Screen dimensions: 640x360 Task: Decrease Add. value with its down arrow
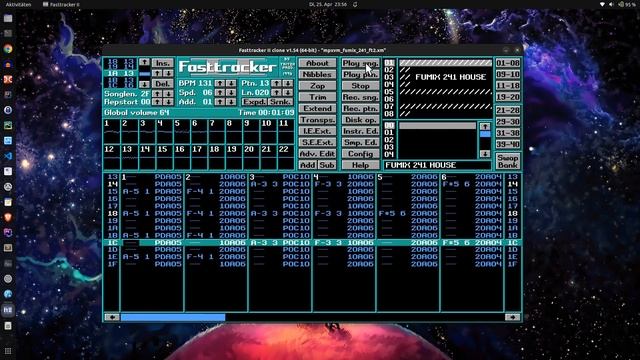[231, 102]
